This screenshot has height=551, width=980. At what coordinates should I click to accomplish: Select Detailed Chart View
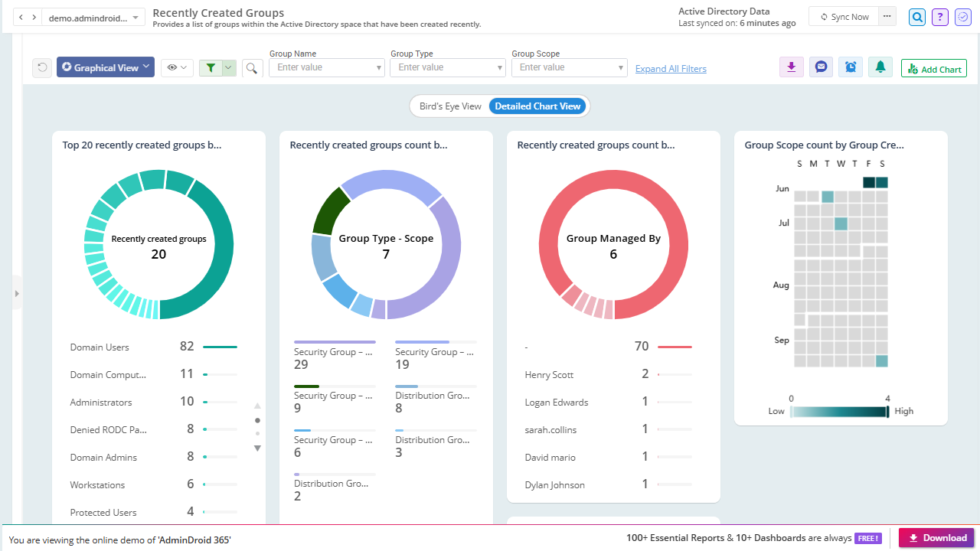click(x=537, y=106)
